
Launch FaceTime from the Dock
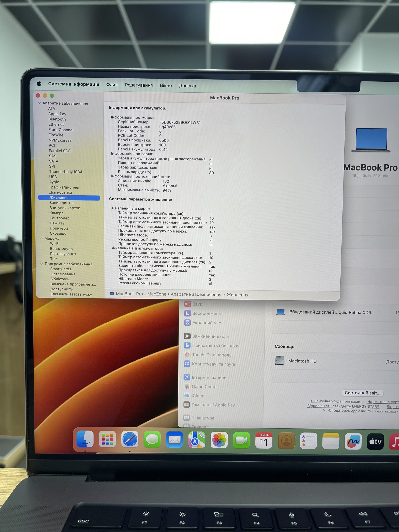(241, 440)
